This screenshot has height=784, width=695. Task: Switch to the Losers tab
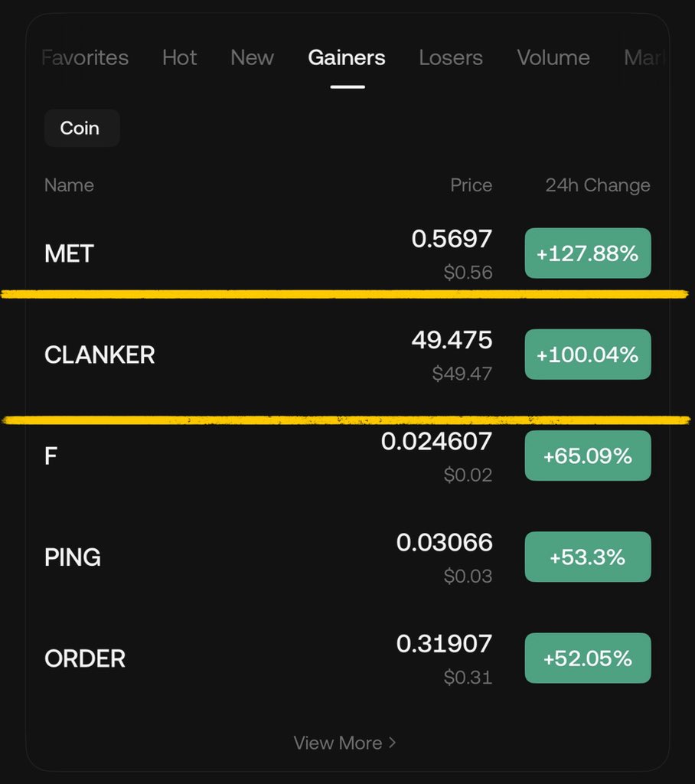[451, 58]
